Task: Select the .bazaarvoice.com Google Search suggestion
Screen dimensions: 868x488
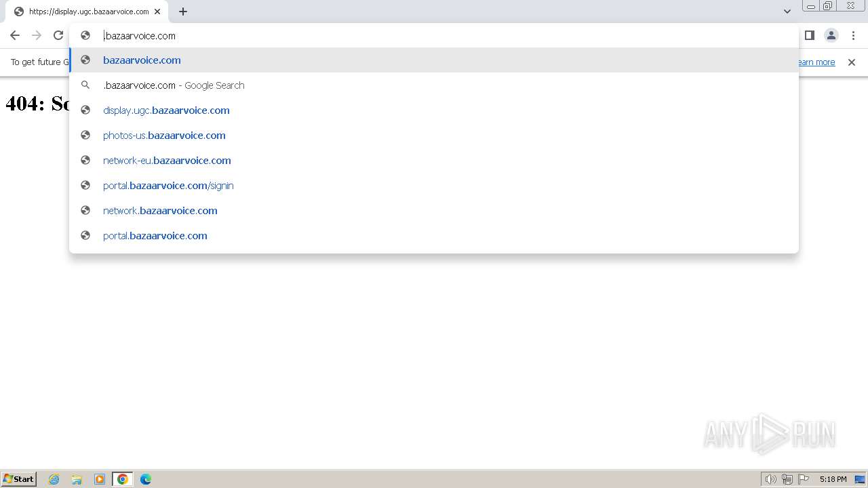Action: pyautogui.click(x=434, y=85)
